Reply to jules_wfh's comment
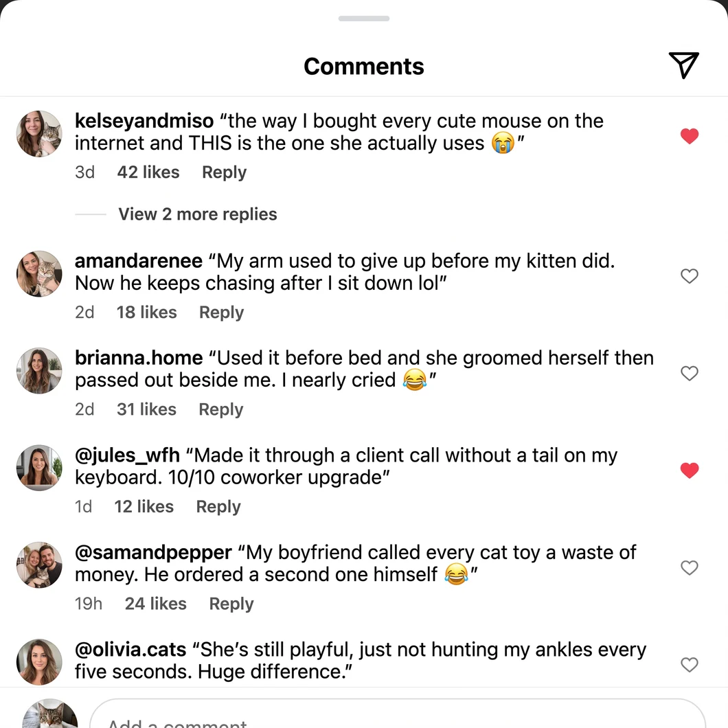 [x=218, y=507]
